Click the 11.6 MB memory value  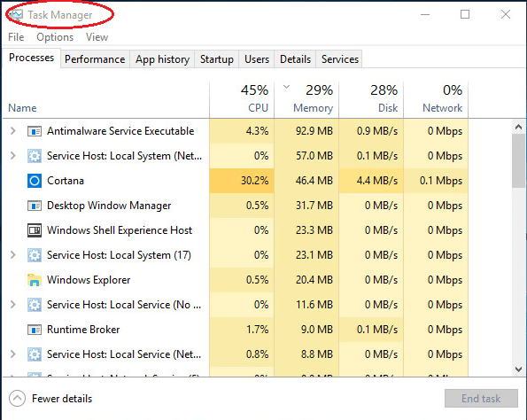pyautogui.click(x=314, y=305)
